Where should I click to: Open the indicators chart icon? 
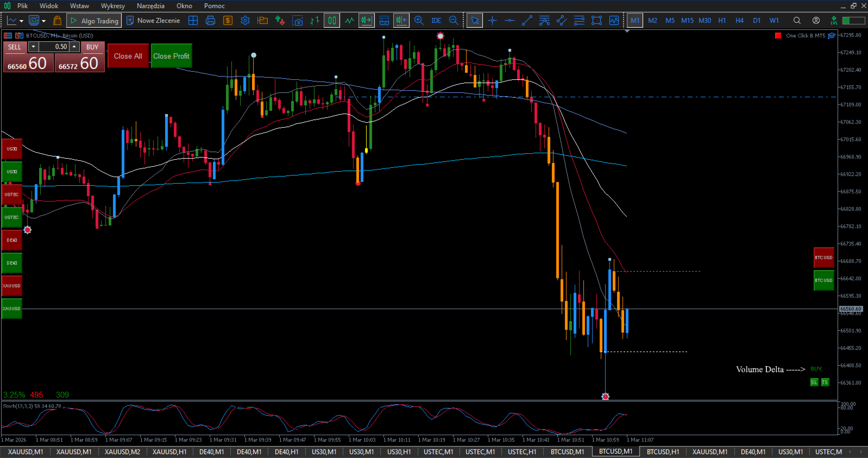tap(614, 21)
